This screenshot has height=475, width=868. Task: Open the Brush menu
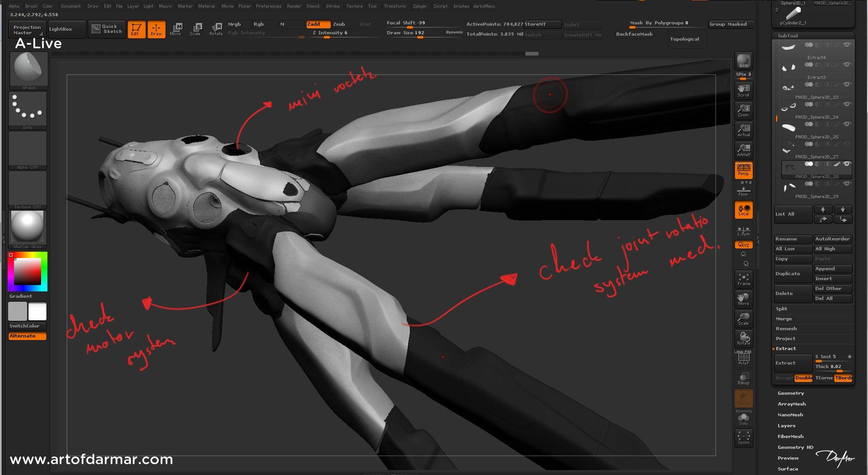pyautogui.click(x=31, y=6)
